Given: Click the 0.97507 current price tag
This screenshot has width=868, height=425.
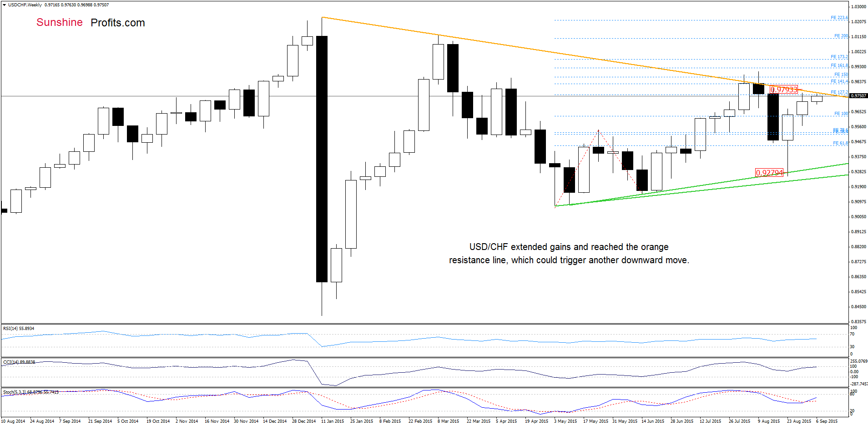Looking at the screenshot, I should [x=858, y=96].
